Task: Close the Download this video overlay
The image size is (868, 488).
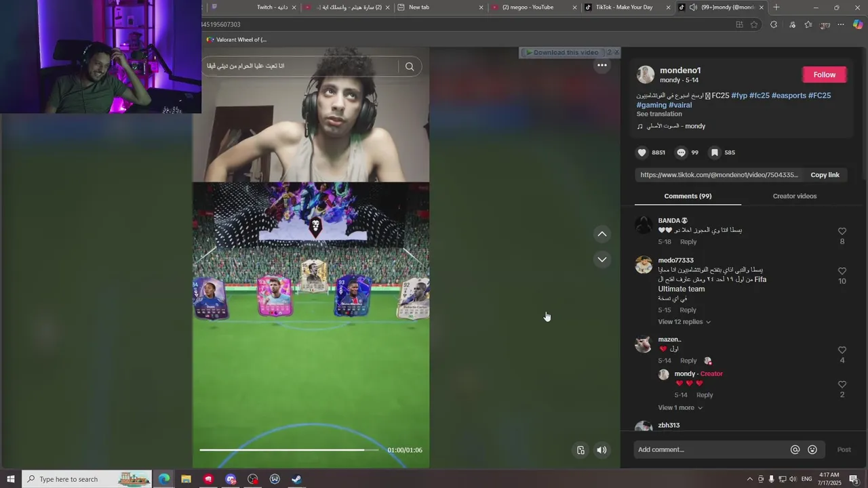Action: click(616, 52)
